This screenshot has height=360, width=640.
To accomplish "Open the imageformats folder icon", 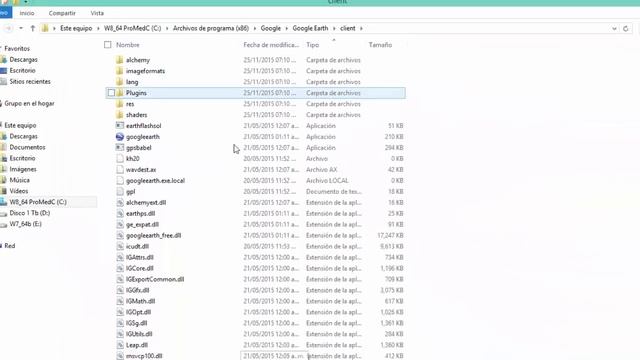I will [x=120, y=71].
